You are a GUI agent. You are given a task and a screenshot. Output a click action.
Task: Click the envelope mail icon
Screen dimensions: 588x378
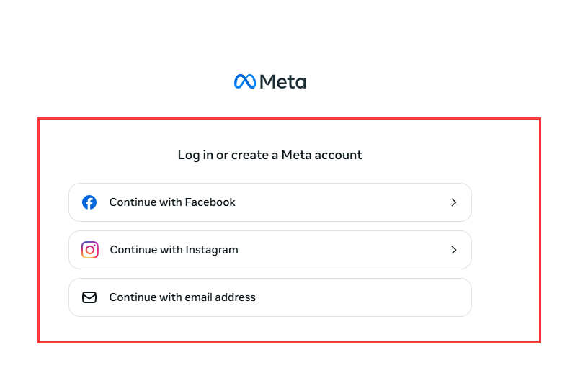(x=89, y=297)
